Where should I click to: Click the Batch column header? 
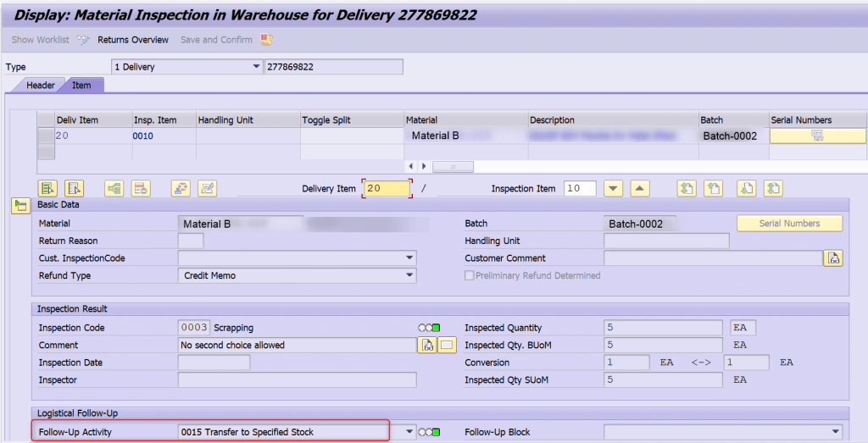pos(733,120)
